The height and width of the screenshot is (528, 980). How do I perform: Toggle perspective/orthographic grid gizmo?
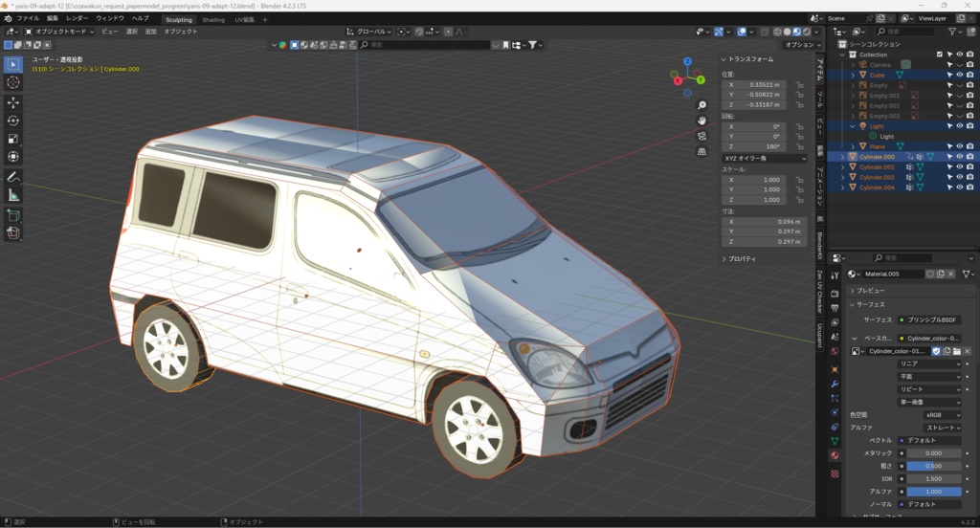tap(702, 151)
